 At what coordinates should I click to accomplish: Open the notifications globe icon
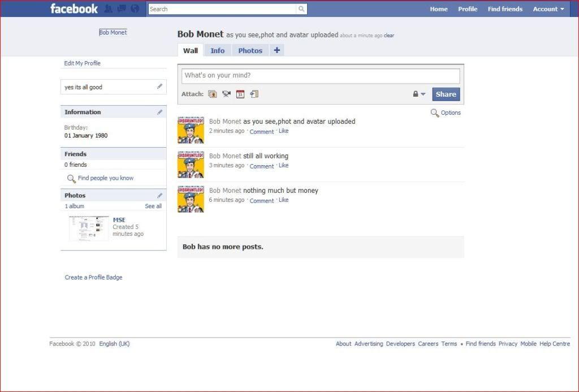tap(135, 8)
